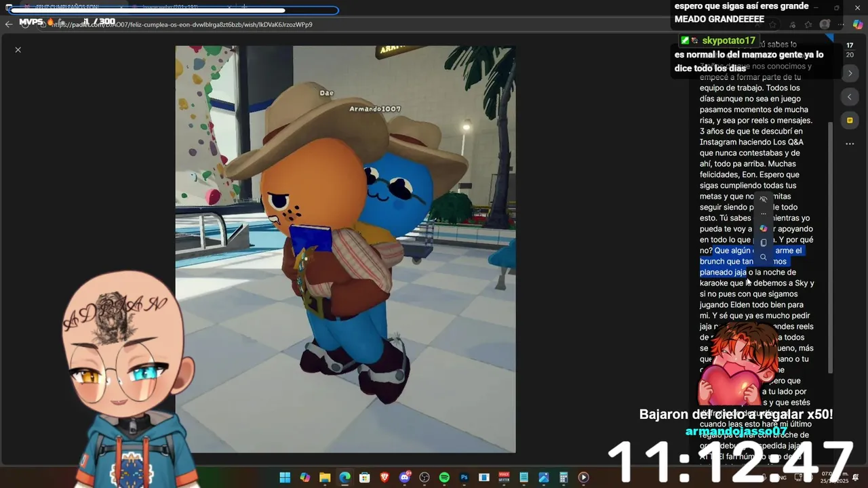This screenshot has width=868, height=488.
Task: Close the image viewer with the X
Action: pos(18,49)
